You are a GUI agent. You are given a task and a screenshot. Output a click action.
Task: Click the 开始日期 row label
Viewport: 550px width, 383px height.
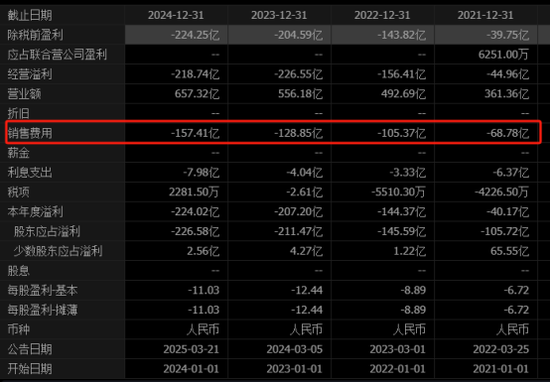(x=30, y=369)
